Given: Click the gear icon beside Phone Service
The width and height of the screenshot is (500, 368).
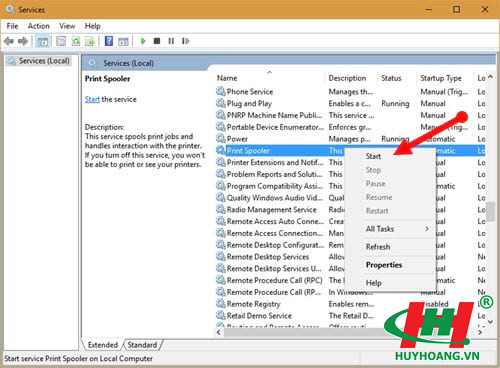Looking at the screenshot, I should click(221, 91).
